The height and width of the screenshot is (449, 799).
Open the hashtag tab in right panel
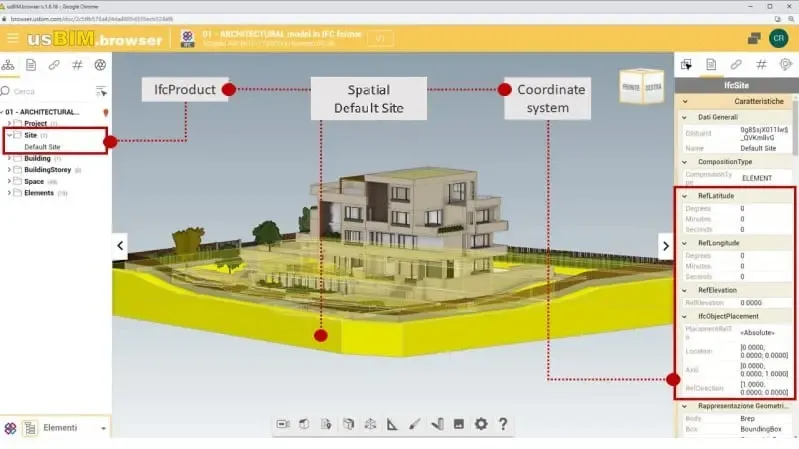point(761,65)
